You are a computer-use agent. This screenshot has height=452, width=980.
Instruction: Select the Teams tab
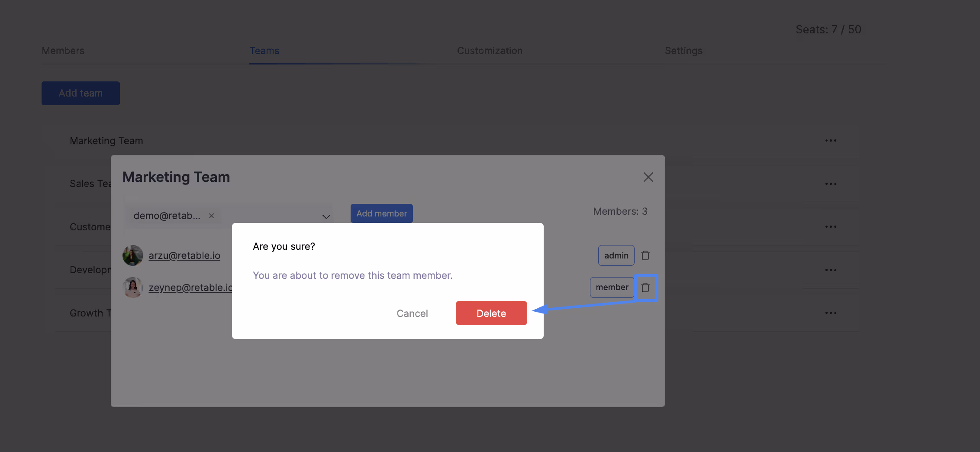[264, 51]
